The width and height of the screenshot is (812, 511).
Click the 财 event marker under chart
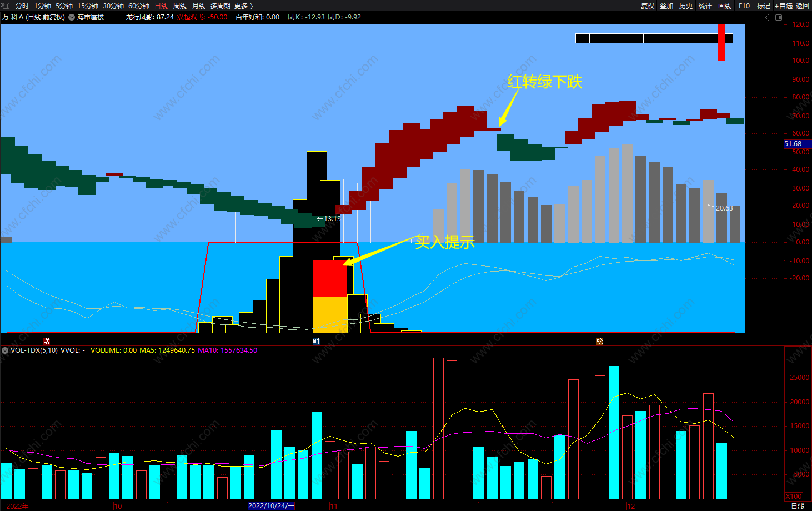pos(316,341)
